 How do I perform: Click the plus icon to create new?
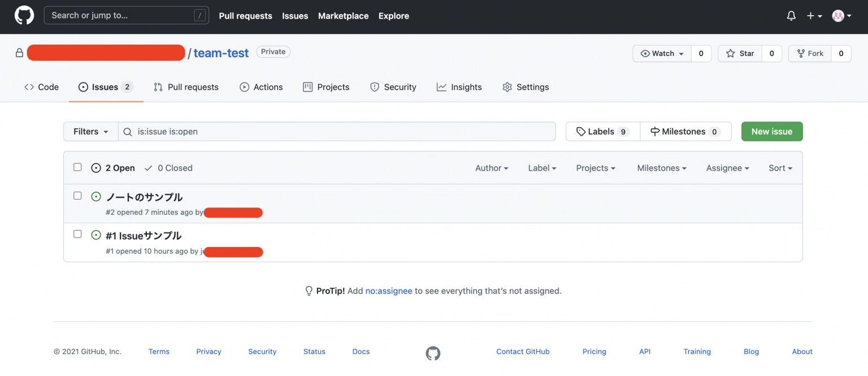814,16
